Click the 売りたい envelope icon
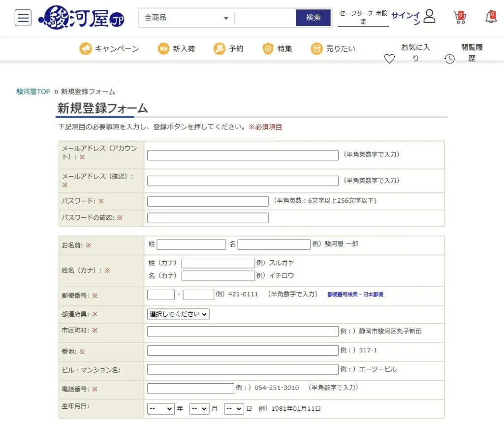Image resolution: width=504 pixels, height=424 pixels. coord(316,49)
